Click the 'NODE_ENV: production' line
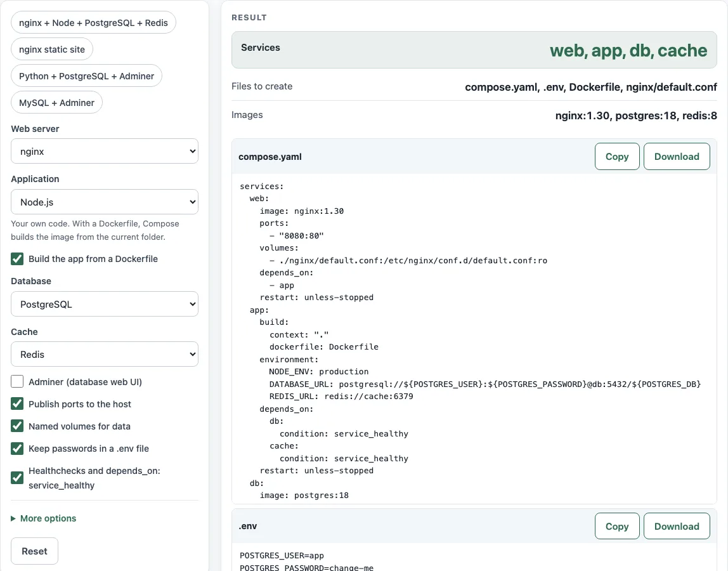The height and width of the screenshot is (571, 728). 319,372
